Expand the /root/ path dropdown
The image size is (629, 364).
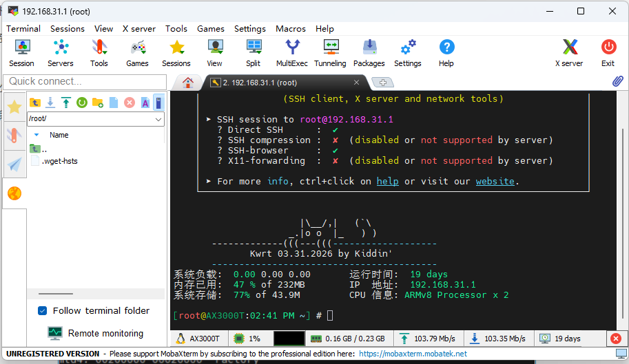coord(158,119)
